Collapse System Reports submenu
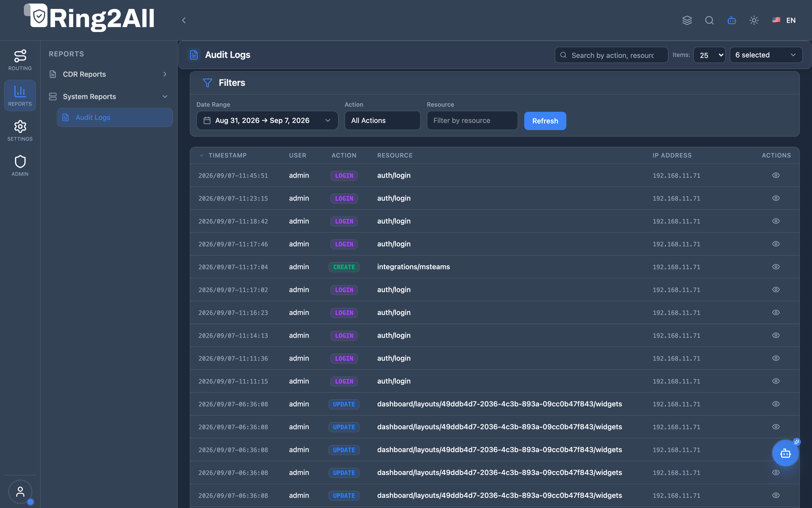This screenshot has width=812, height=508. [x=108, y=97]
